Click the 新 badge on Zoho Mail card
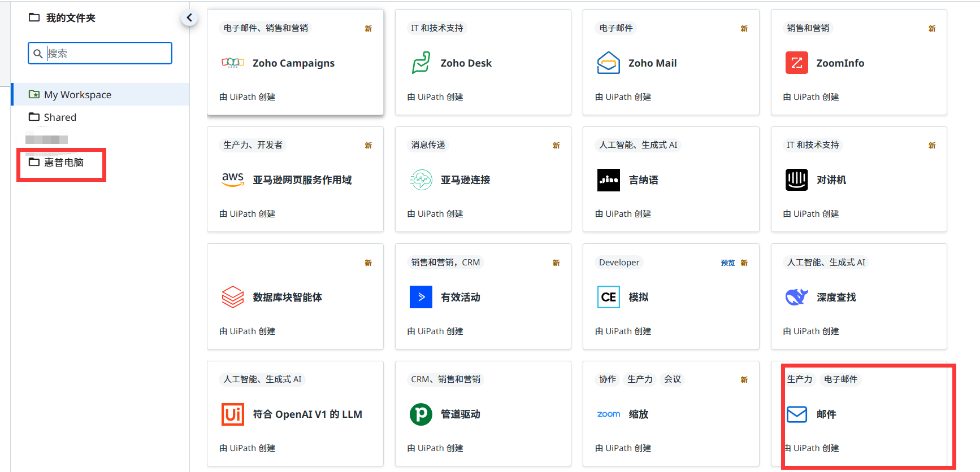Viewport: 980px width, 472px height. [744, 28]
